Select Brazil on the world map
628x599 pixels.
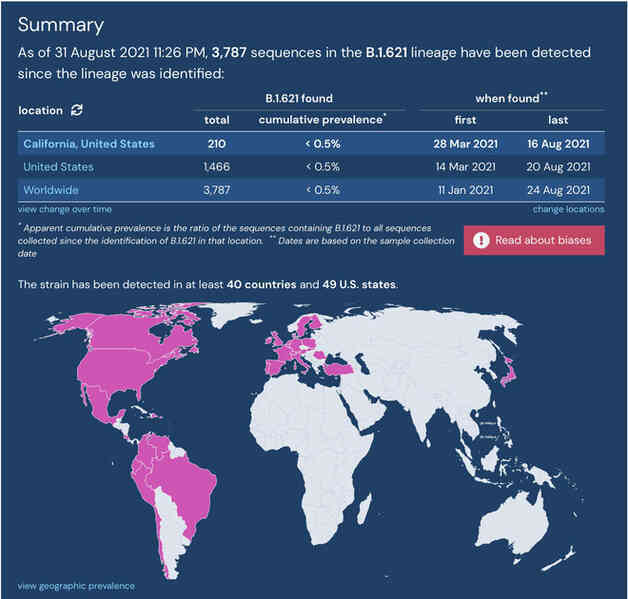184,486
